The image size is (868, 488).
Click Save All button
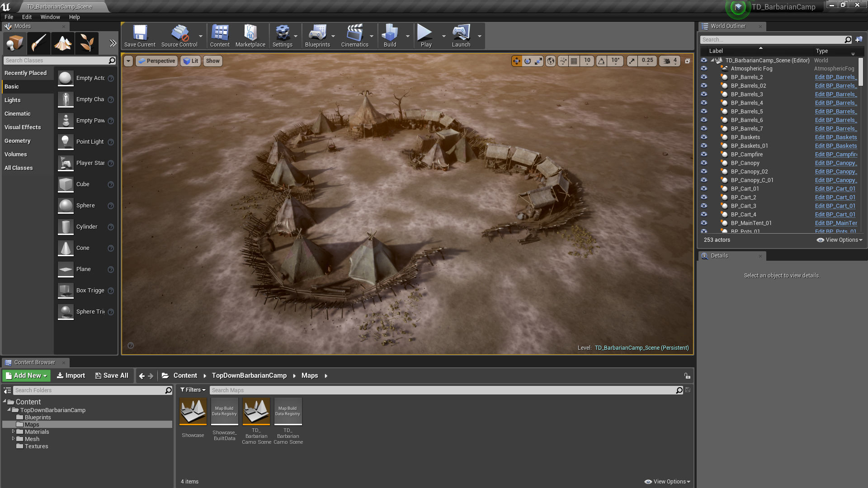click(x=112, y=375)
